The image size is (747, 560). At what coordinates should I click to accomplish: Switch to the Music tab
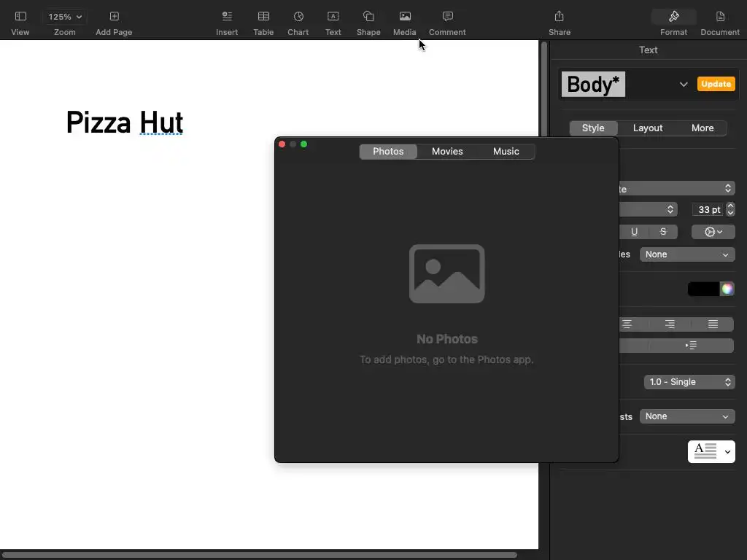[x=506, y=152]
